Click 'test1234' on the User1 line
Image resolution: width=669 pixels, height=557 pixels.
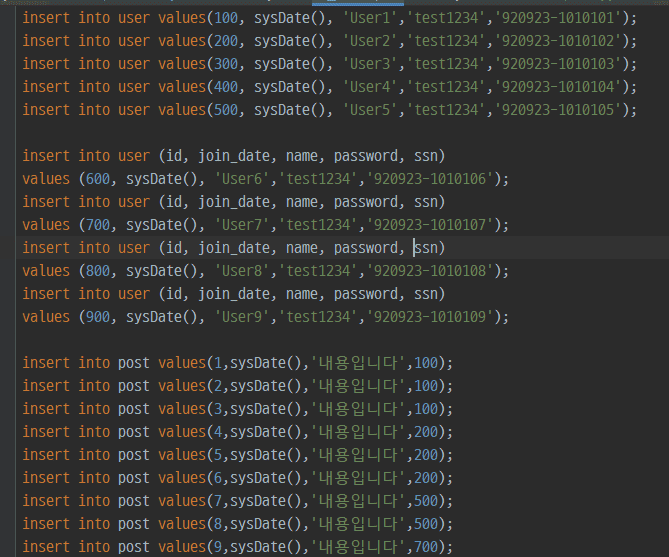click(x=446, y=18)
